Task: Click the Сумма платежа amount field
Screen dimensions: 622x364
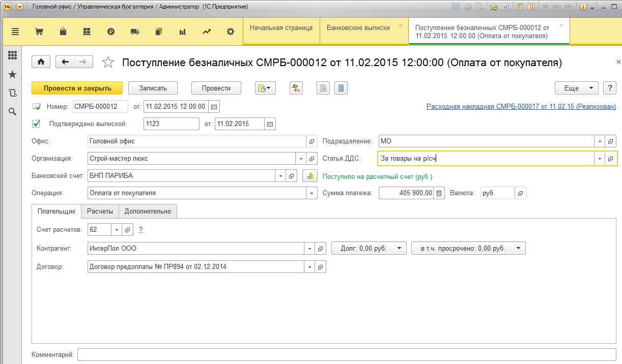Action: pyautogui.click(x=407, y=193)
